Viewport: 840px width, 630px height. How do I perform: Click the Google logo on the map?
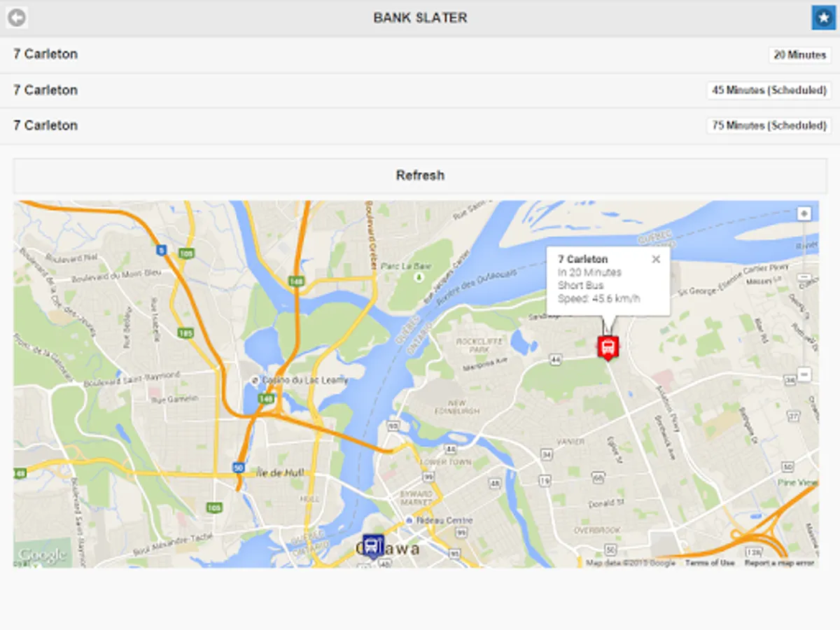[42, 555]
